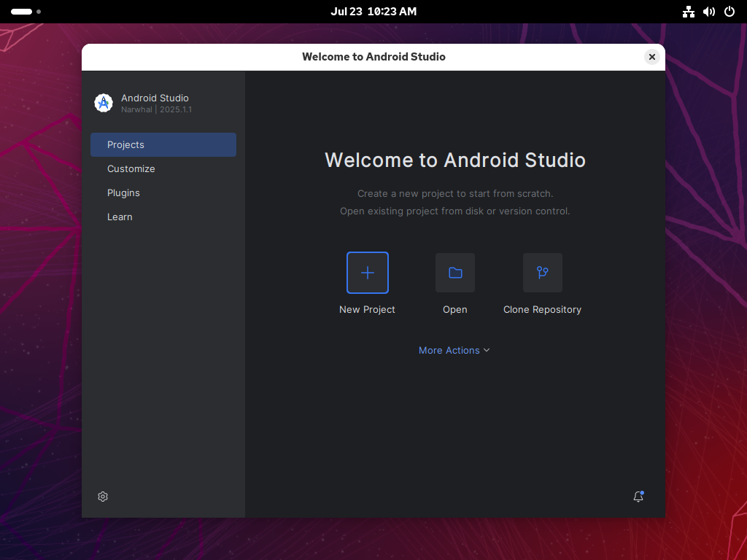Select the Clone Repository icon
747x560 pixels.
pos(542,272)
